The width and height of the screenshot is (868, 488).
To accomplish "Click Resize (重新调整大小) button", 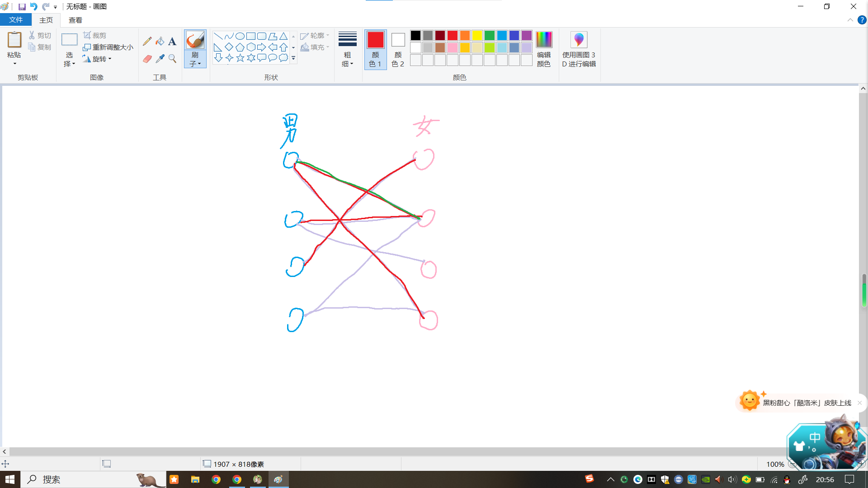I will pyautogui.click(x=108, y=47).
